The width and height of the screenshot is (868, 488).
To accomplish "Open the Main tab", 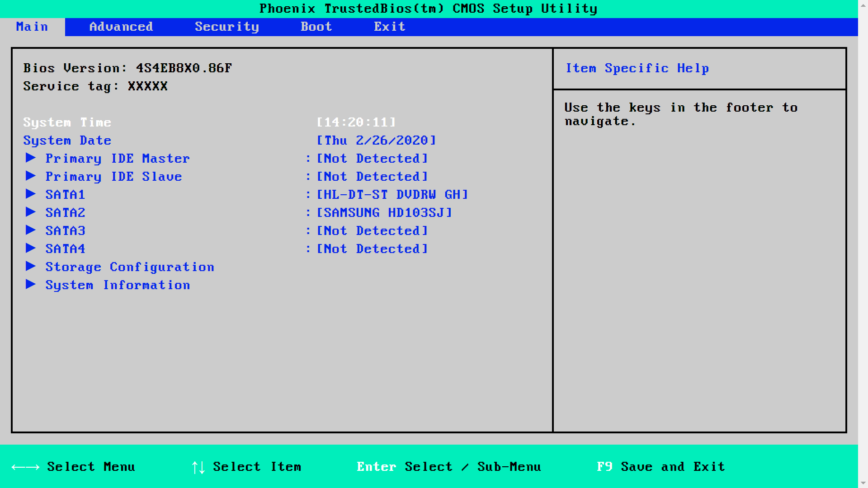I will [x=32, y=27].
